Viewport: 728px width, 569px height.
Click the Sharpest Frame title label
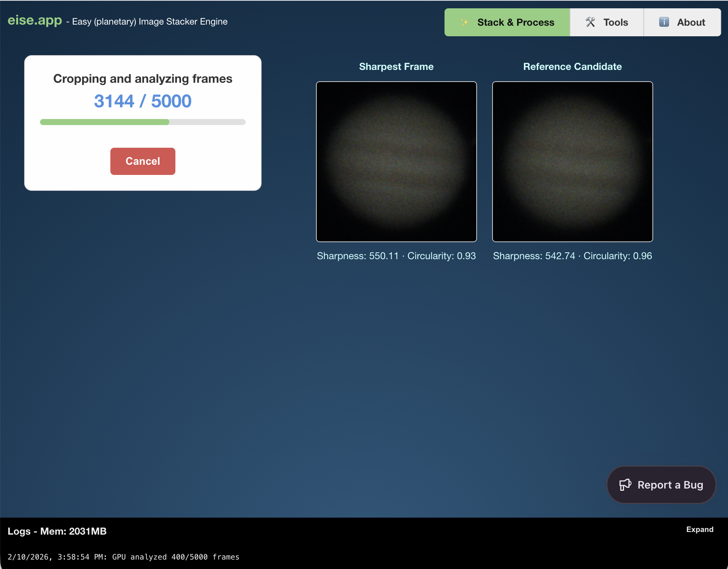pyautogui.click(x=396, y=66)
